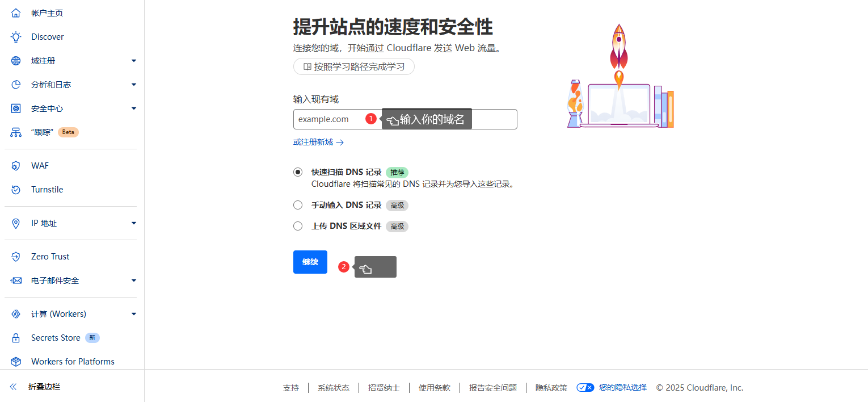Select the 快速扫描 DNS 记录 radio option
The image size is (868, 402).
298,172
